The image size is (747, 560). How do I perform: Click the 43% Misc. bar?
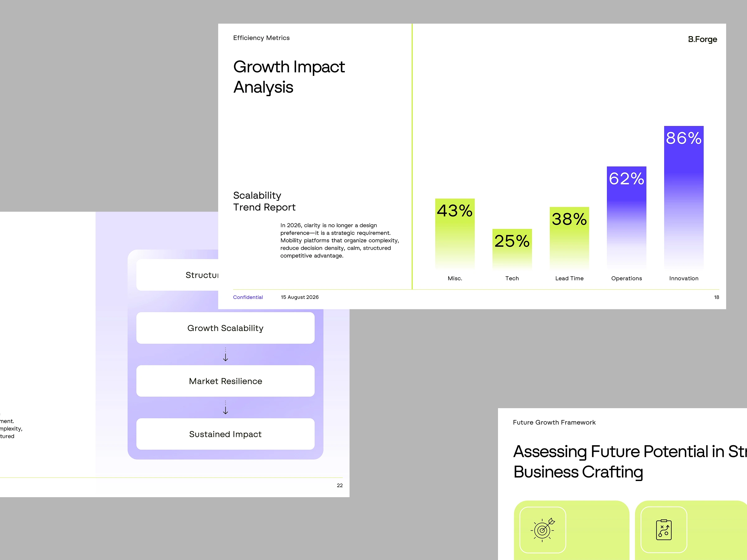[x=455, y=234]
